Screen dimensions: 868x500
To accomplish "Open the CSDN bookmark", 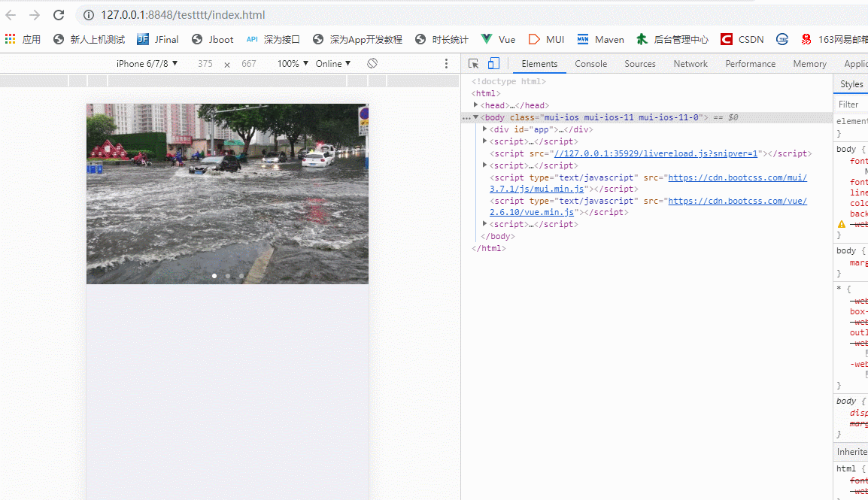I will click(x=742, y=39).
